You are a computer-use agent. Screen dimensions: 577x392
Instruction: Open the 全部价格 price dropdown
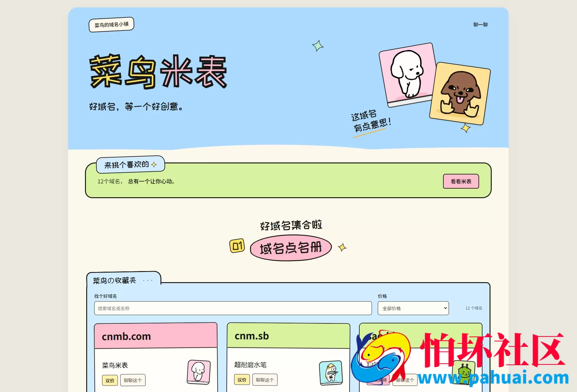tap(413, 308)
